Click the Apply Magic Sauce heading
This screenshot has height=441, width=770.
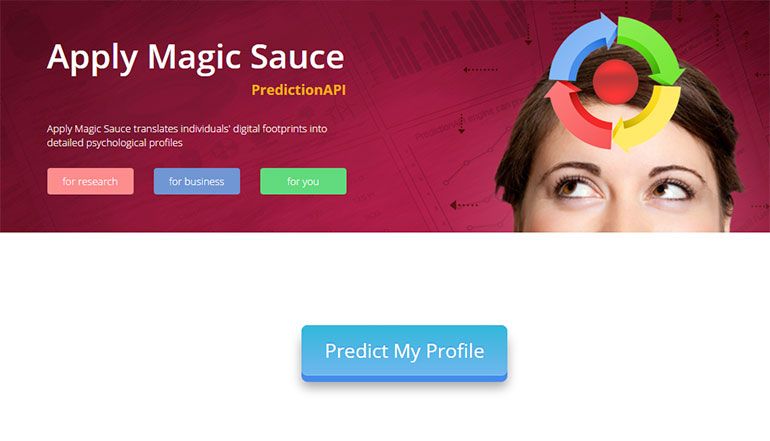click(195, 58)
